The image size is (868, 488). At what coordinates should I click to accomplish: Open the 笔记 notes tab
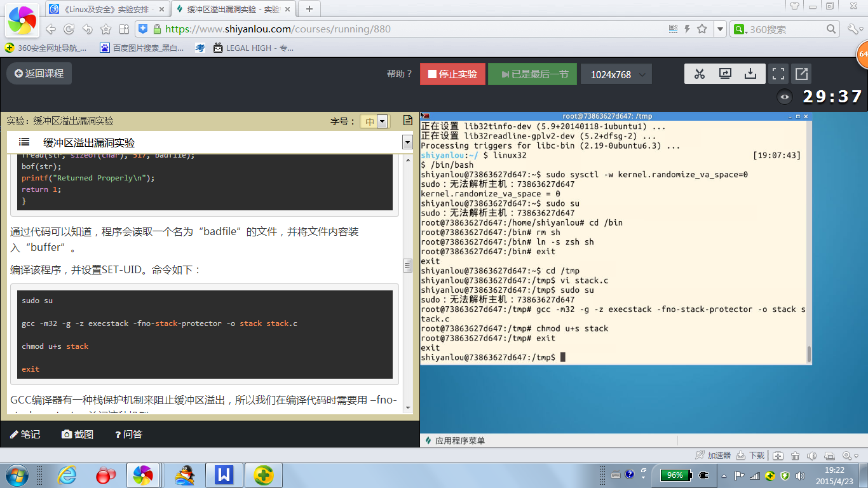25,435
